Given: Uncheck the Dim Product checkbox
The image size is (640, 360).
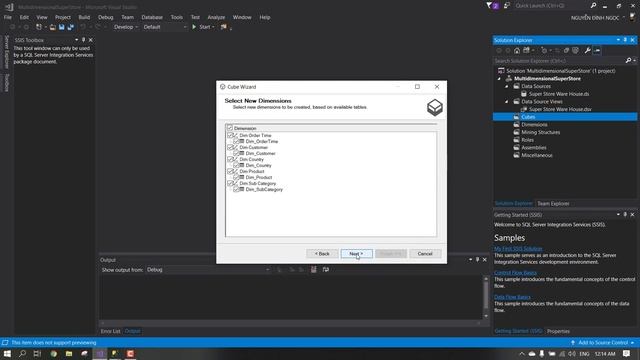Looking at the screenshot, I should click(230, 171).
